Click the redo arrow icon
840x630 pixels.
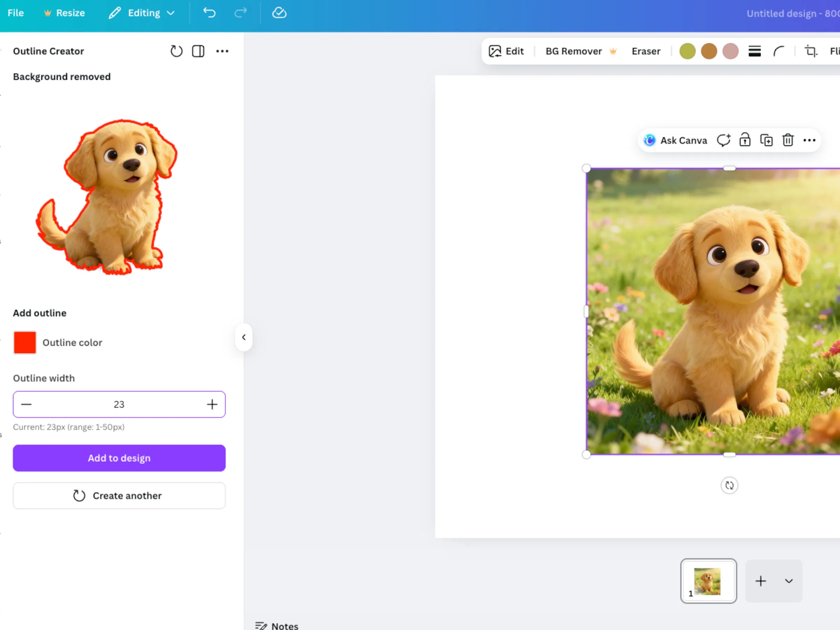(240, 13)
